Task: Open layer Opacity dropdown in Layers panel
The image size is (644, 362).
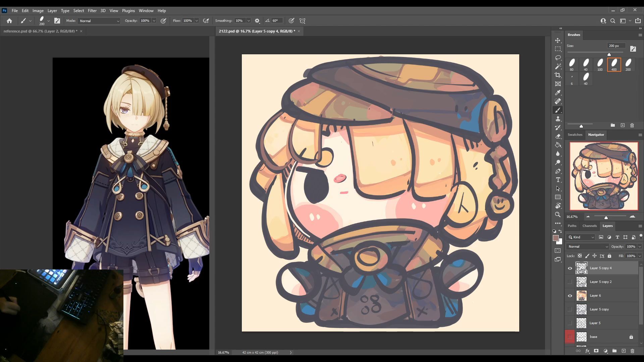Action: 640,246
